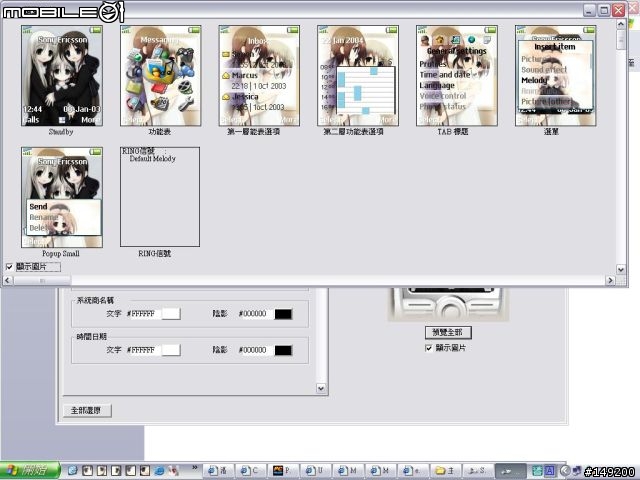Click preview window scroll up arrow
Image resolution: width=640 pixels, height=480 pixels.
coord(621,24)
